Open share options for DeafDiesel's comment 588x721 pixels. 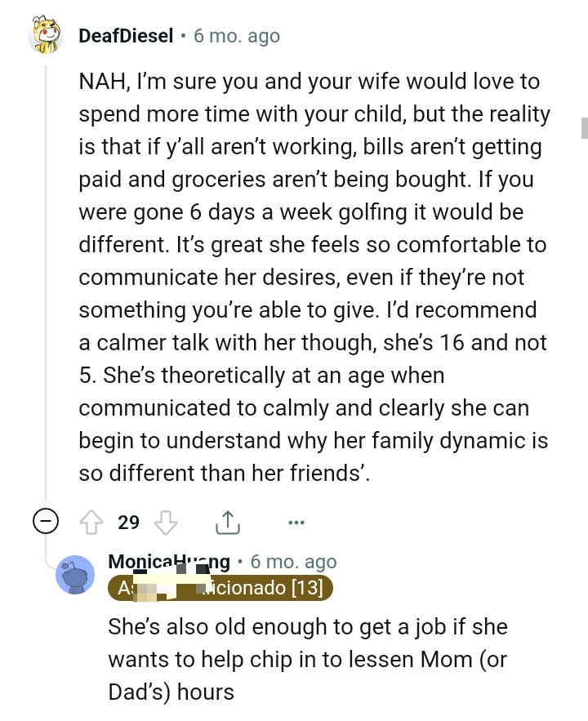coord(227,521)
